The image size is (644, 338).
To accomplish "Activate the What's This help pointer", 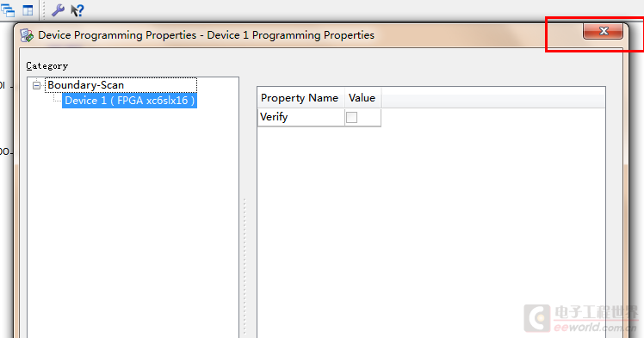I will point(77,10).
